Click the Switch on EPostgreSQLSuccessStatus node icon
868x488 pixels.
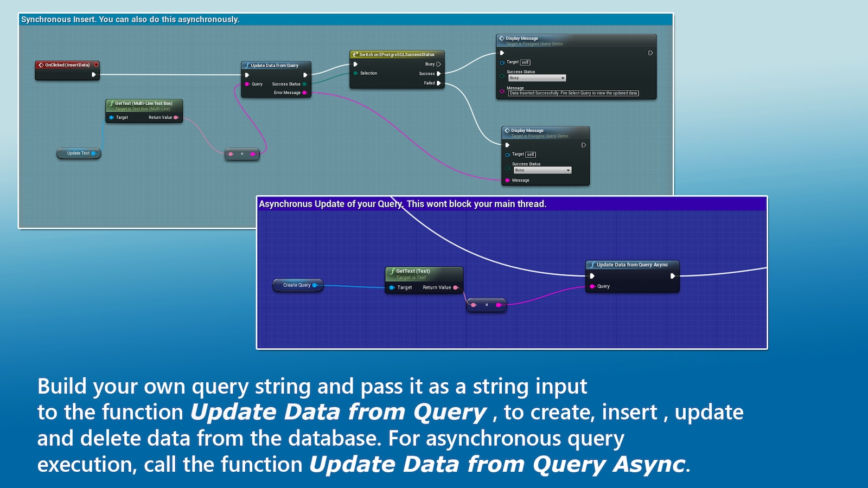click(355, 54)
